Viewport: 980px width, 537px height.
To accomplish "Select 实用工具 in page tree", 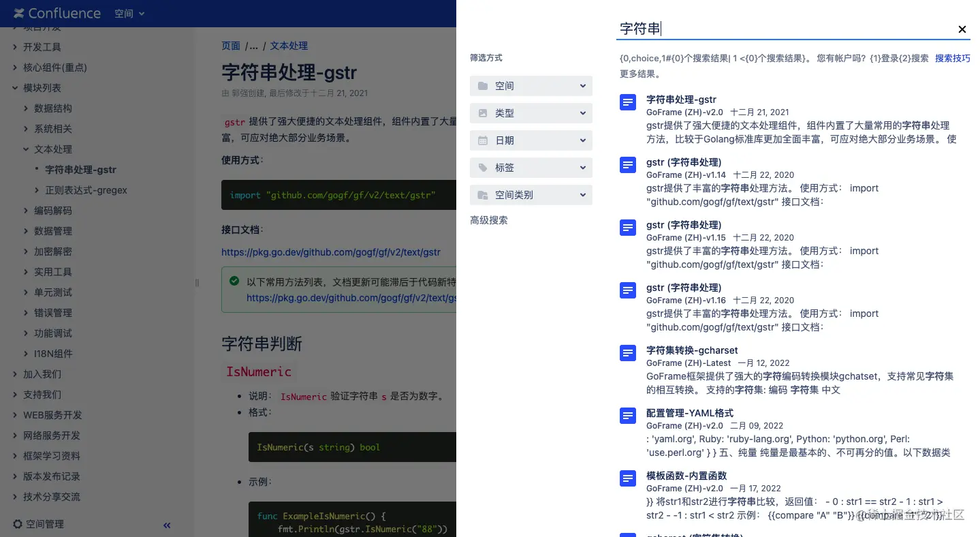I will pyautogui.click(x=53, y=272).
